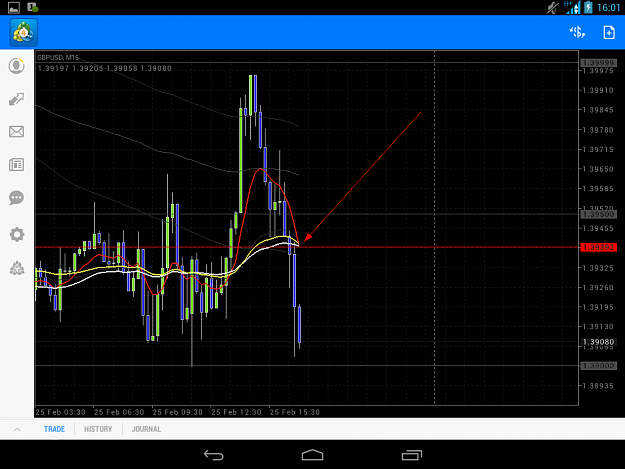Tap the 16:01 clock in the status bar

[608, 8]
